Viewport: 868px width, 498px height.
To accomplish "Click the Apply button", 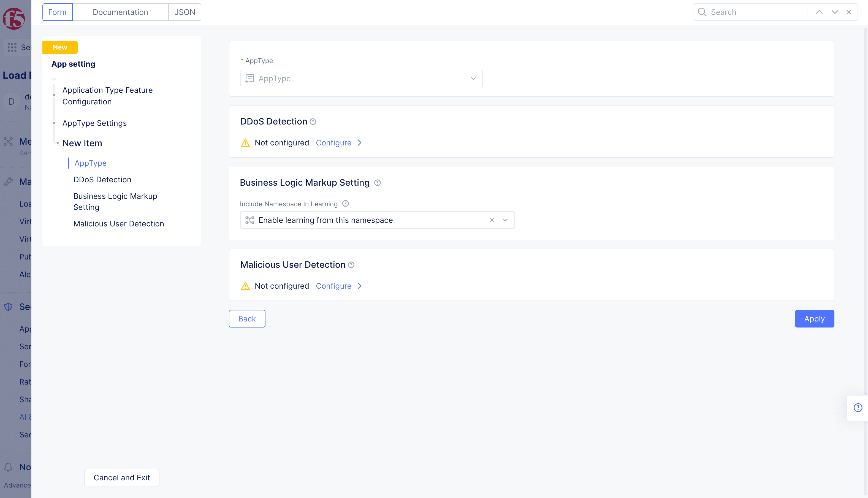I will coord(814,318).
